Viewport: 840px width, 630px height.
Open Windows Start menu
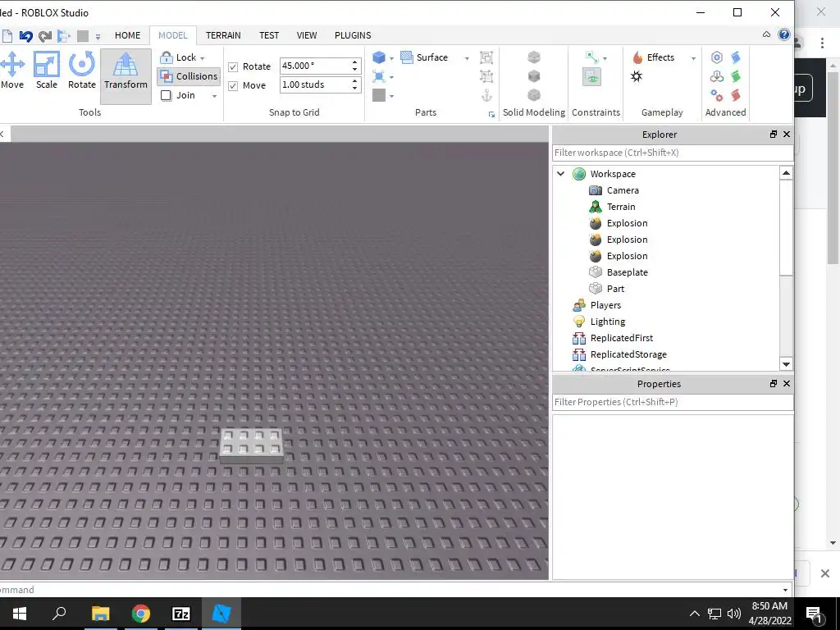click(20, 614)
